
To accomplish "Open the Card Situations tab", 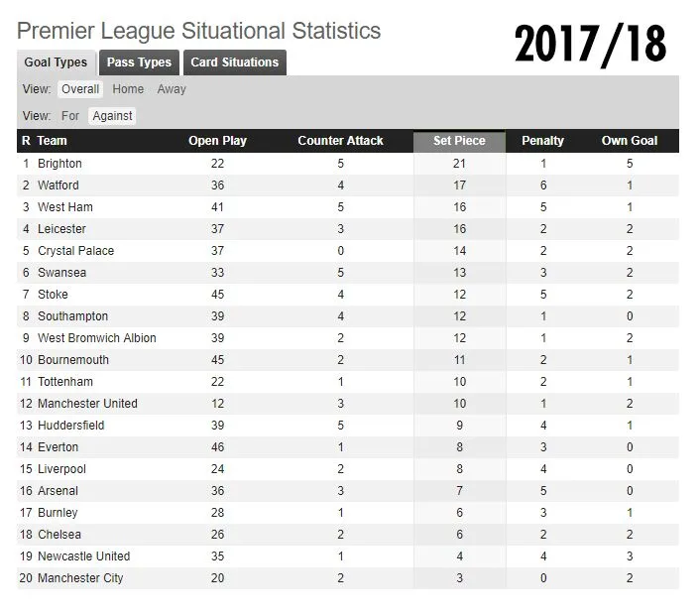I will coord(235,62).
